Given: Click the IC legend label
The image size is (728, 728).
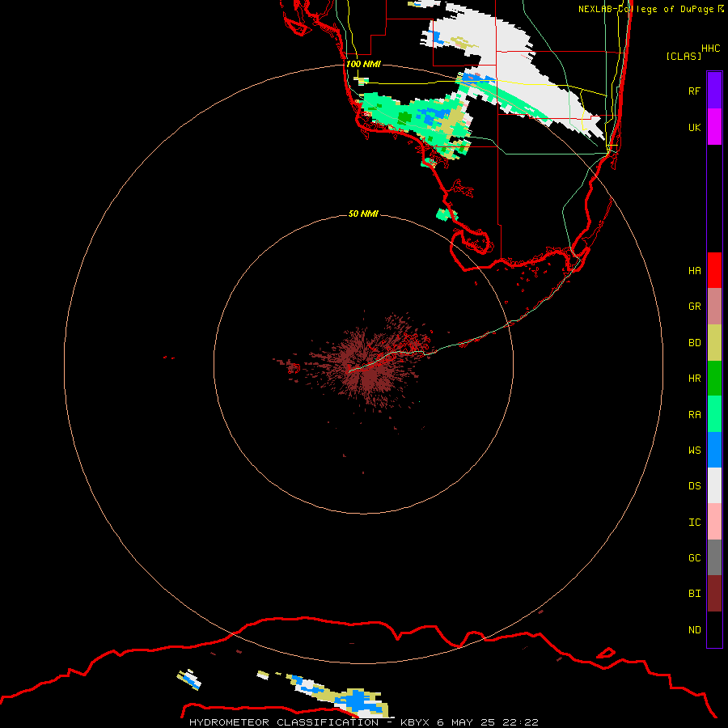Looking at the screenshot, I should pos(694,523).
